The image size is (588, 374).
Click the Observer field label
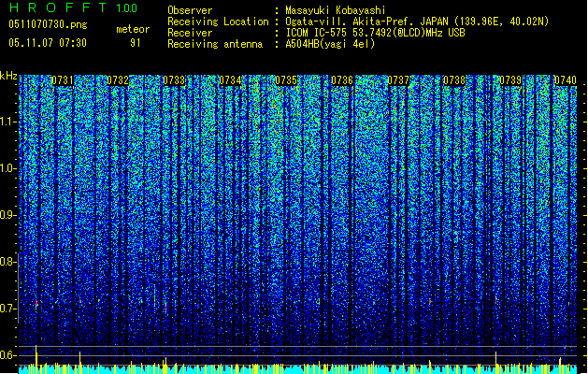tap(190, 10)
